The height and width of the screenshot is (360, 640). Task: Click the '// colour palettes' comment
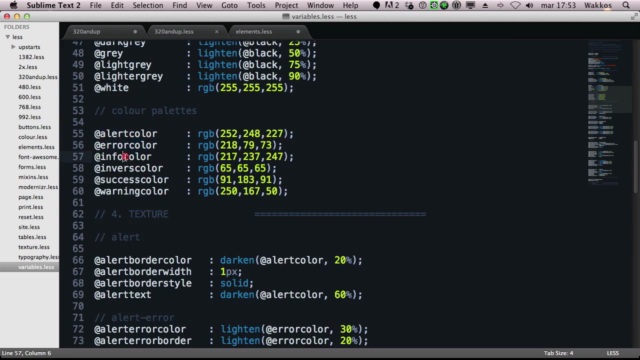pos(145,111)
